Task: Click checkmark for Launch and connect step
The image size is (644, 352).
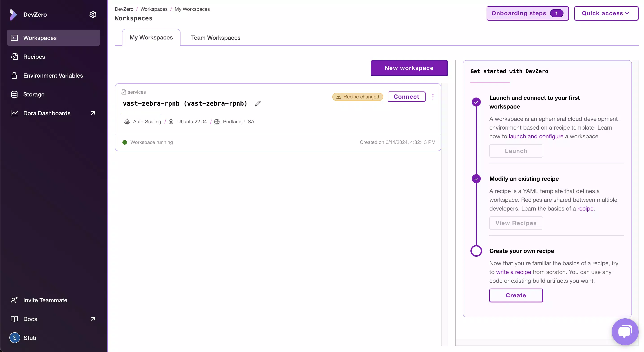Action: [476, 102]
